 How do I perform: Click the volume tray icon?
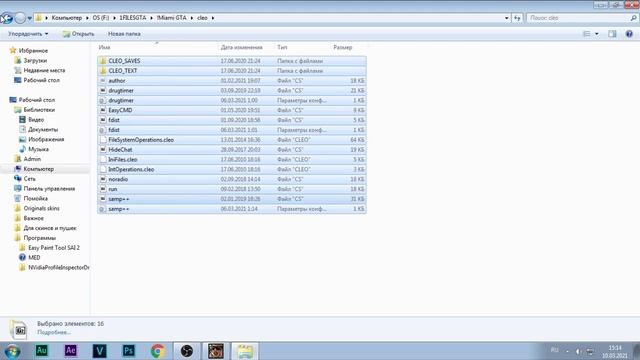pyautogui.click(x=578, y=351)
